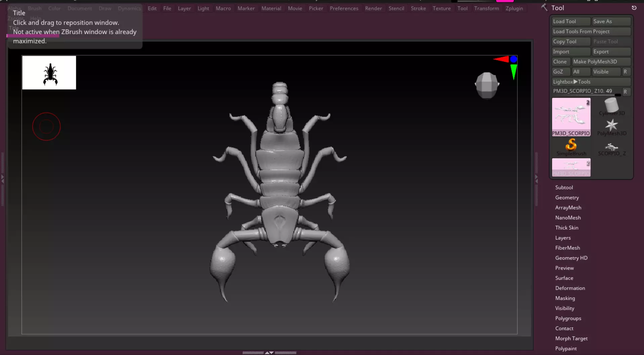Click the scorpion silhouette reference thumbnail
Screen dimensions: 644x355
(49, 72)
